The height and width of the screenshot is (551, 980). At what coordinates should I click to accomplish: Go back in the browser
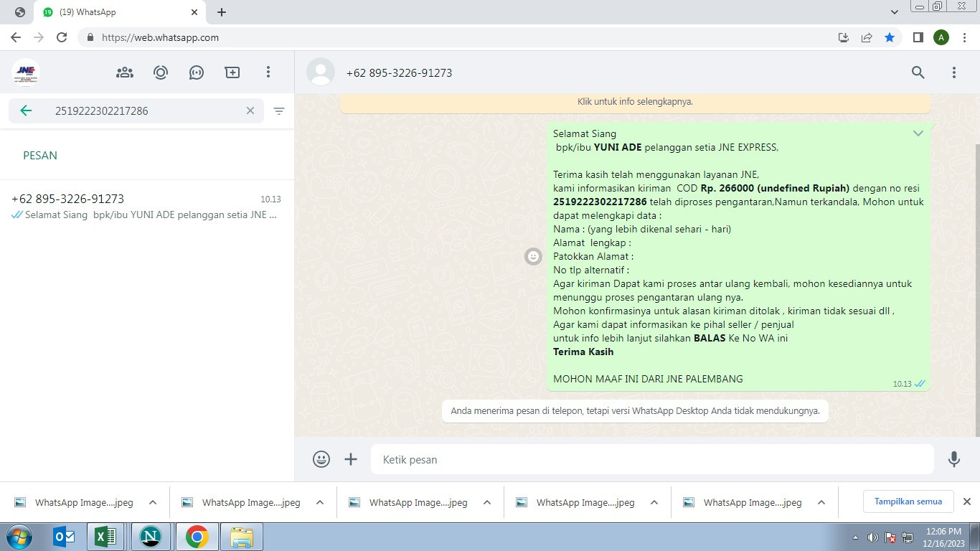[16, 37]
